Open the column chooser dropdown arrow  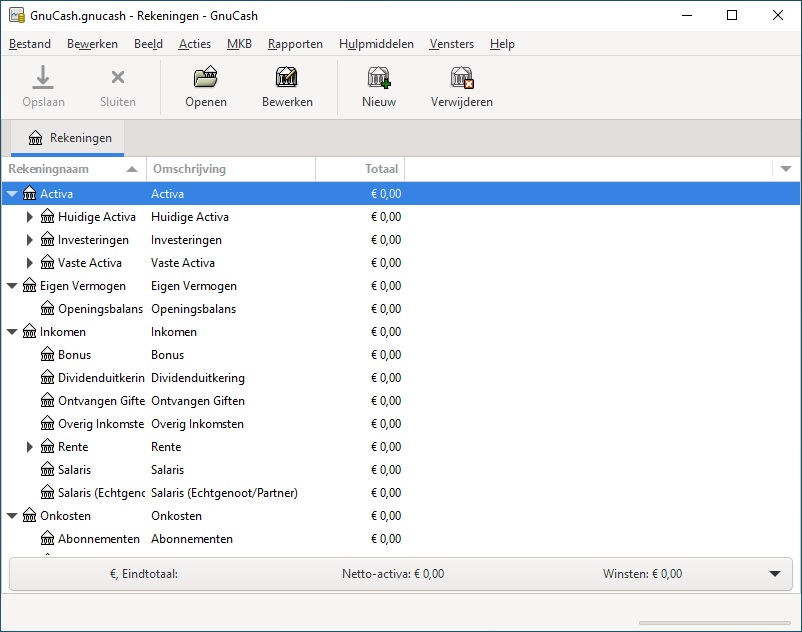(x=786, y=169)
